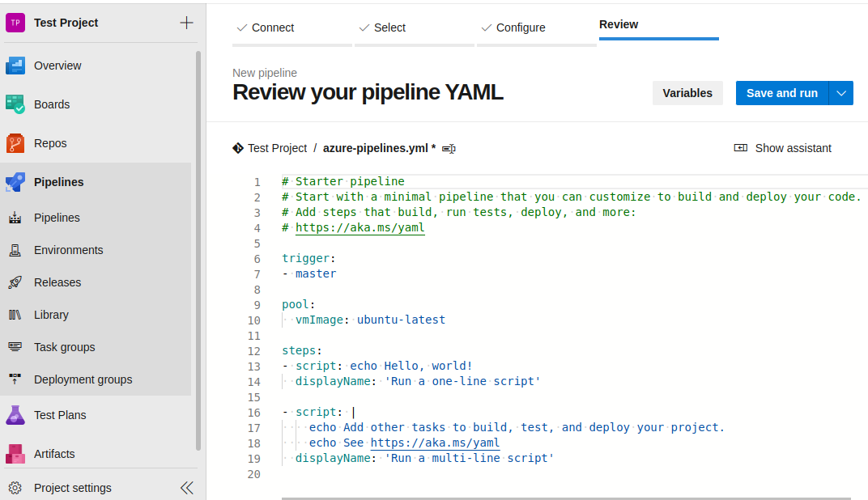The height and width of the screenshot is (500, 868).
Task: Click the Artifacts icon
Action: (15, 454)
